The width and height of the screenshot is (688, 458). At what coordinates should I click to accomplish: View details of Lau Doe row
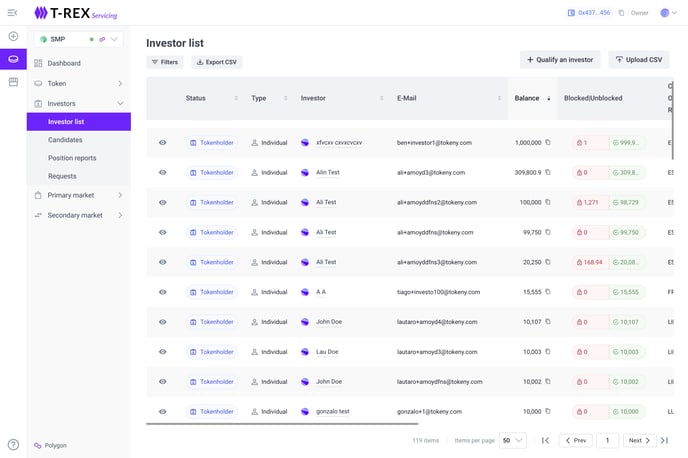click(162, 351)
